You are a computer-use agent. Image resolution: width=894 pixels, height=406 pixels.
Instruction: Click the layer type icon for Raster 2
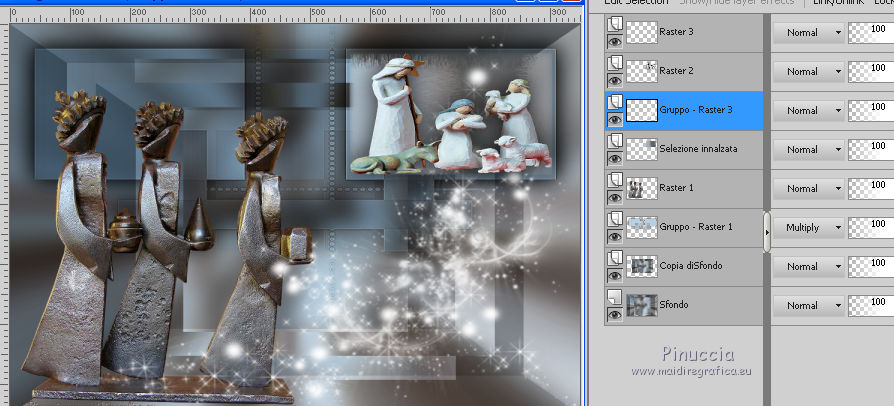615,62
